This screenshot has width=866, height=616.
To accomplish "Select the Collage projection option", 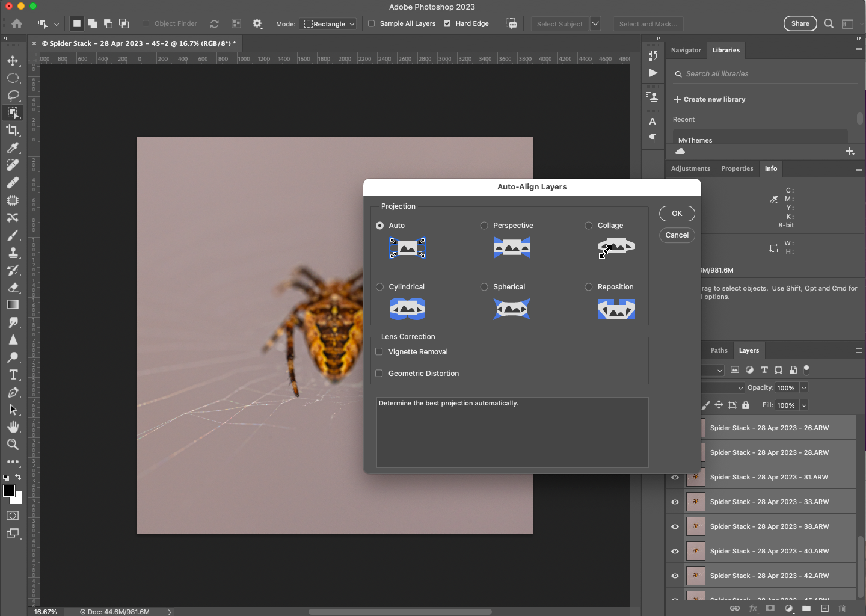I will (589, 226).
